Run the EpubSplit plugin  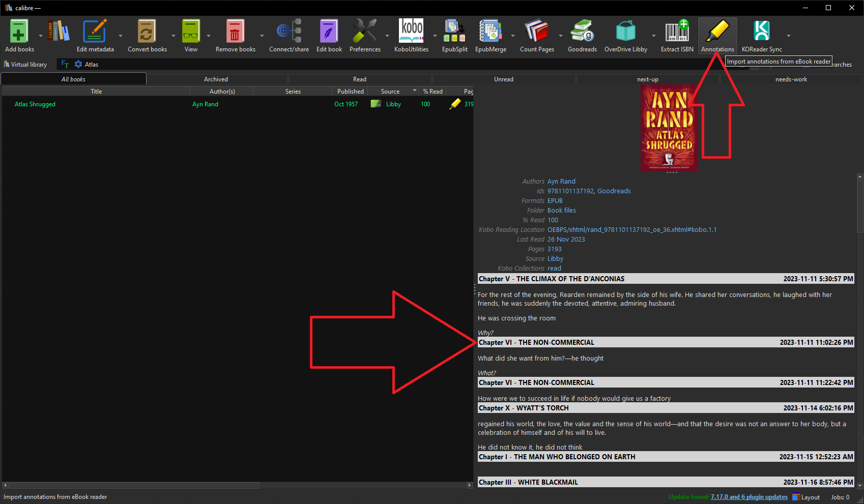(x=454, y=32)
